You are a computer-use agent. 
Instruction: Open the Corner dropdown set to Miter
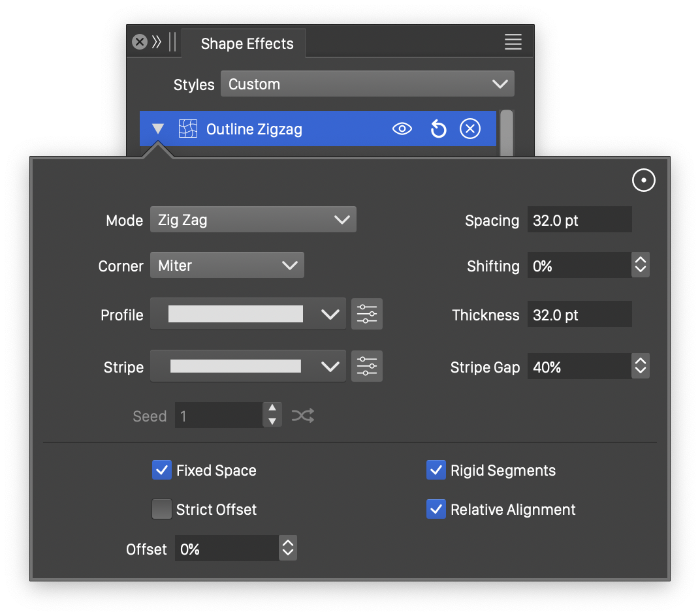point(227,266)
